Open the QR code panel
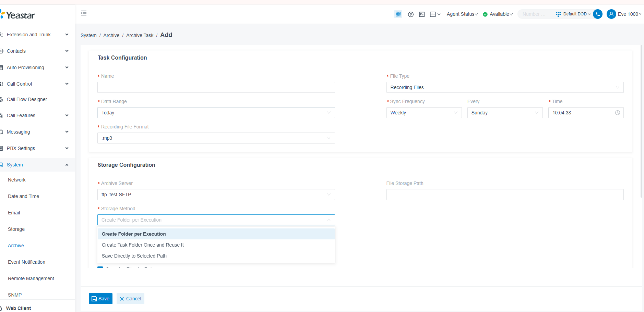644x312 pixels. tap(398, 14)
